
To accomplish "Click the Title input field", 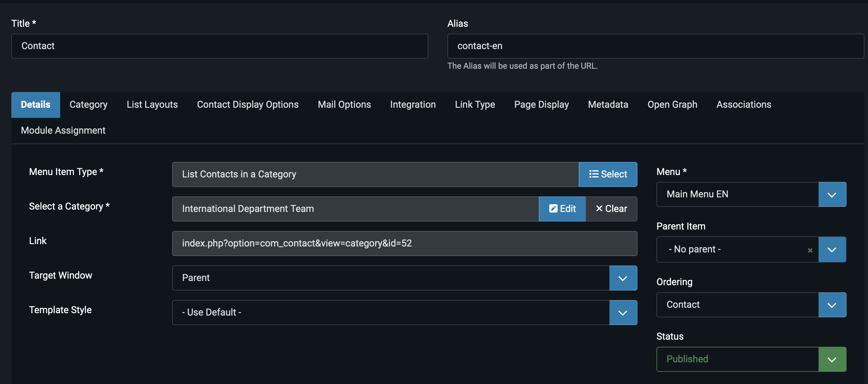I will 219,46.
